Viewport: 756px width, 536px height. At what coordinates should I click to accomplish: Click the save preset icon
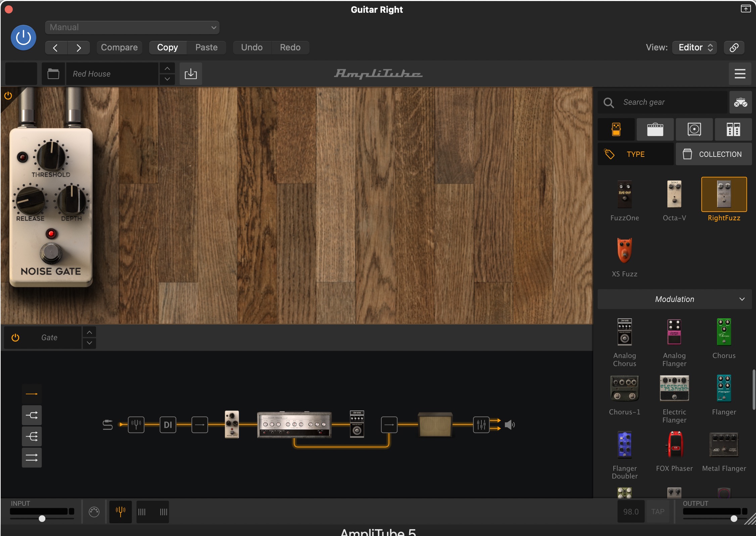pos(191,74)
